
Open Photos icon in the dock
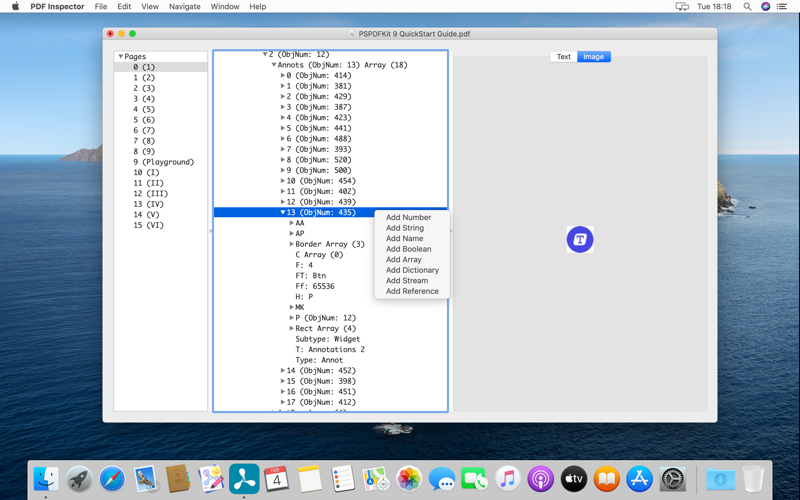pyautogui.click(x=409, y=479)
